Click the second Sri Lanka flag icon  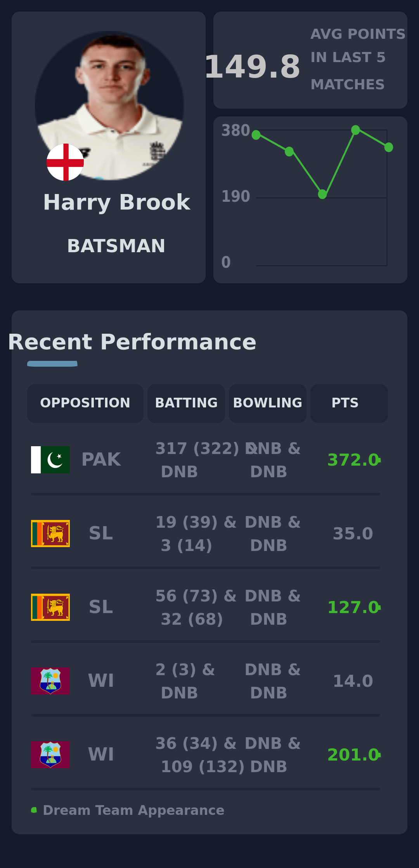click(50, 607)
